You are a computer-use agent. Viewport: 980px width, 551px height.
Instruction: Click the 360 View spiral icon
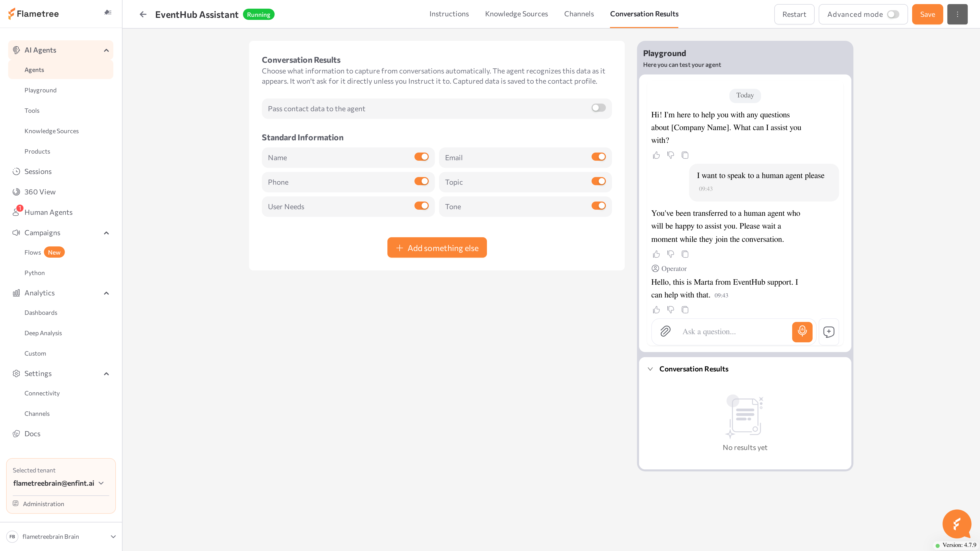(x=16, y=192)
